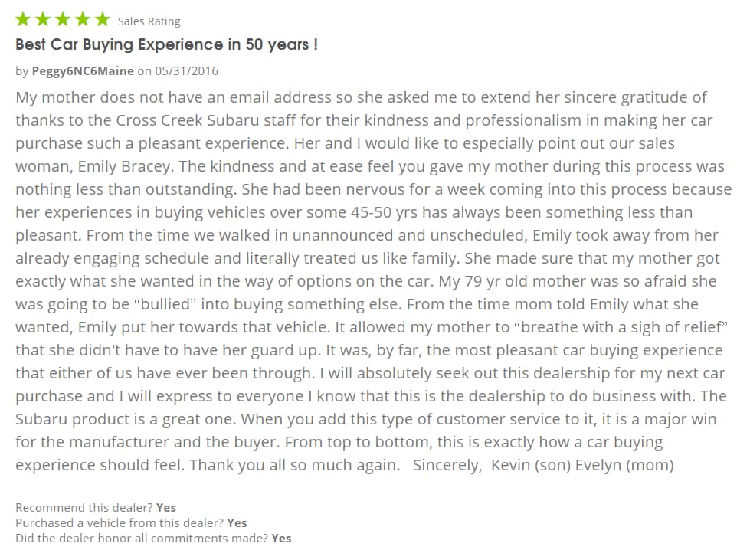Click Yes answer for honor all commitments
Image resolution: width=750 pixels, height=560 pixels.
[281, 538]
